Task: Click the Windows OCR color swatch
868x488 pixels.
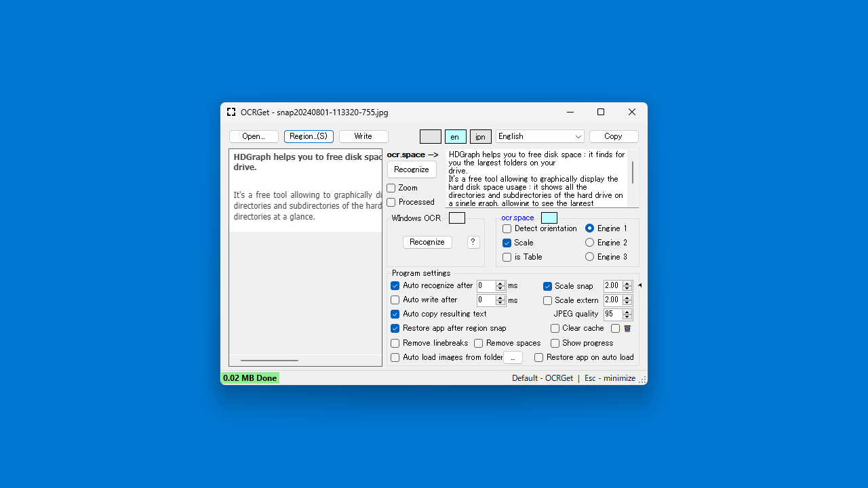Action: coord(457,218)
